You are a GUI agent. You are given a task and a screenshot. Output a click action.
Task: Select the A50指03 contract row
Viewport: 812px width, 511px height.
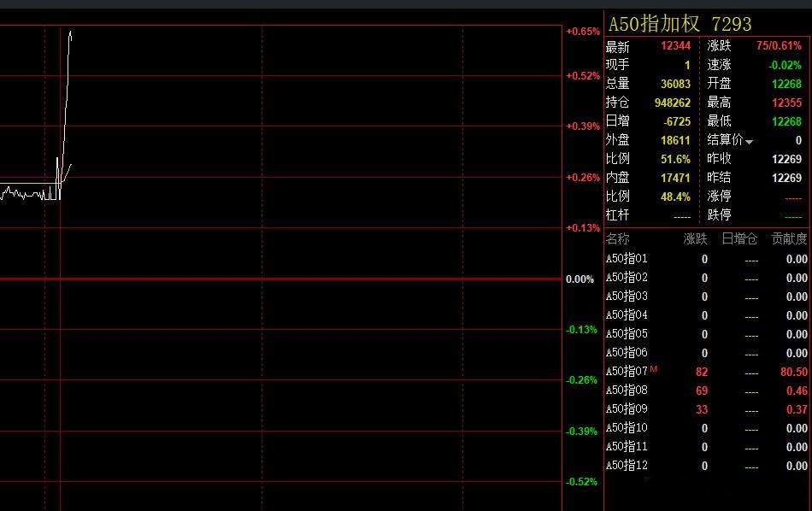click(x=707, y=297)
